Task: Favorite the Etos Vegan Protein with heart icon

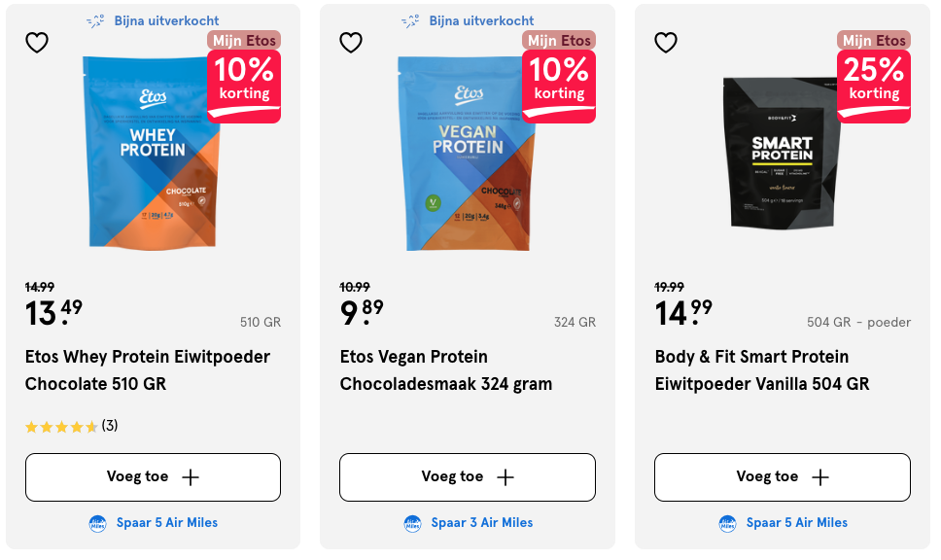Action: click(351, 43)
